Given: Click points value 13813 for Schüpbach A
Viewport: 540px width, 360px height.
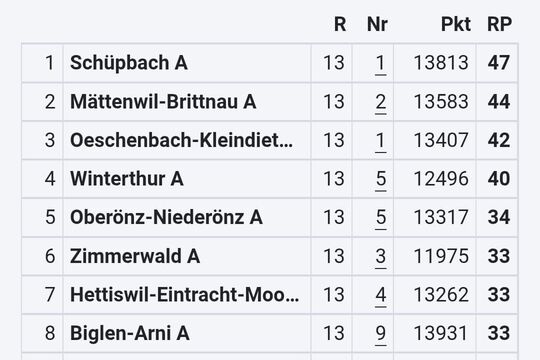Looking at the screenshot, I should [x=441, y=63].
